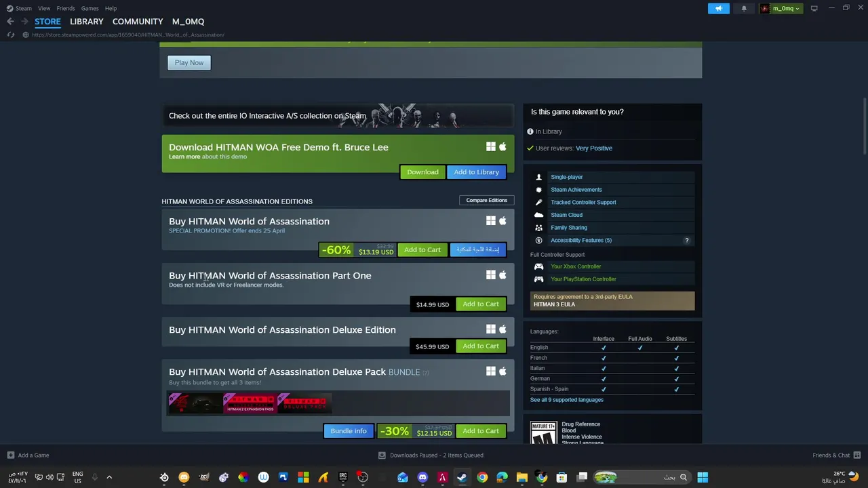Click the Apple icon on the Deluxe Edition row

tap(502, 329)
